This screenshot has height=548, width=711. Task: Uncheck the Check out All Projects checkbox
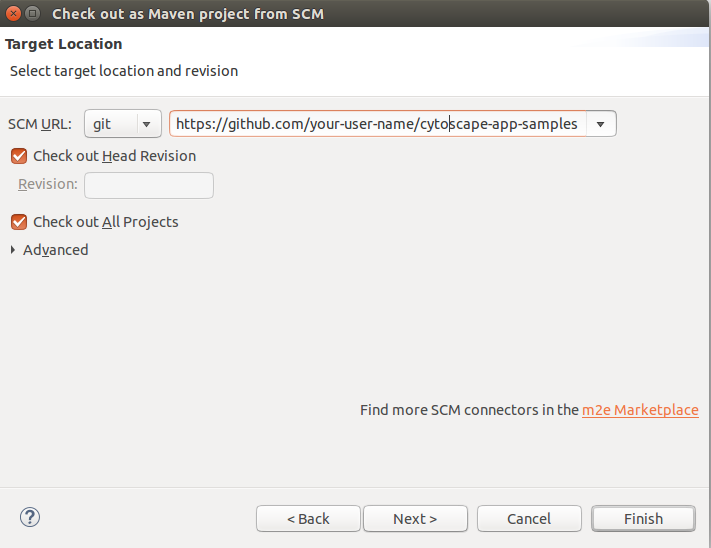point(19,222)
